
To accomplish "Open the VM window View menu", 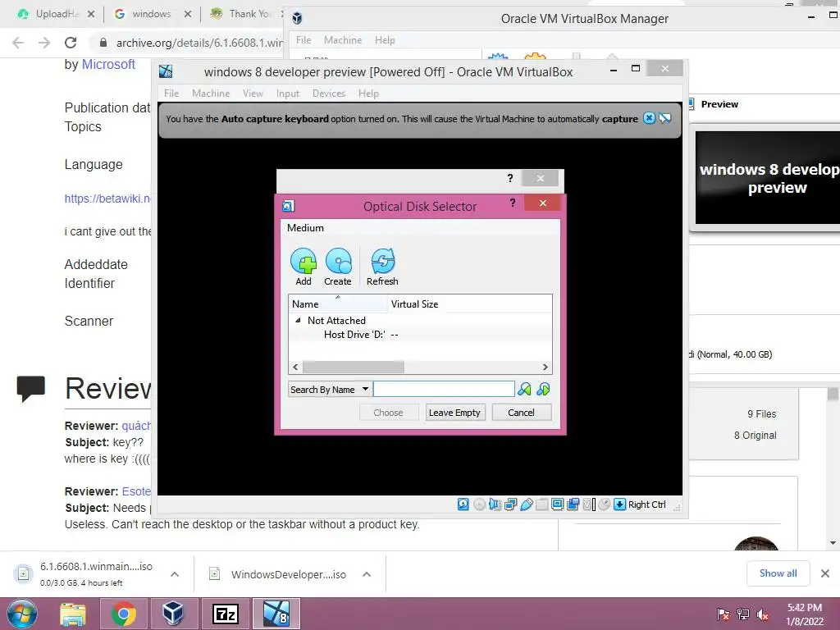I will (x=253, y=94).
